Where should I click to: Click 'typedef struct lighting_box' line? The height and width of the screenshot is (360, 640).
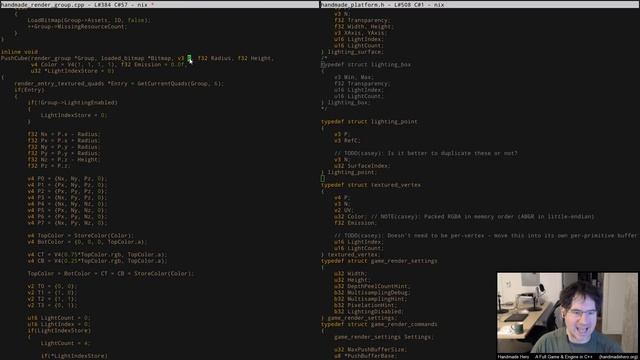tap(366, 64)
